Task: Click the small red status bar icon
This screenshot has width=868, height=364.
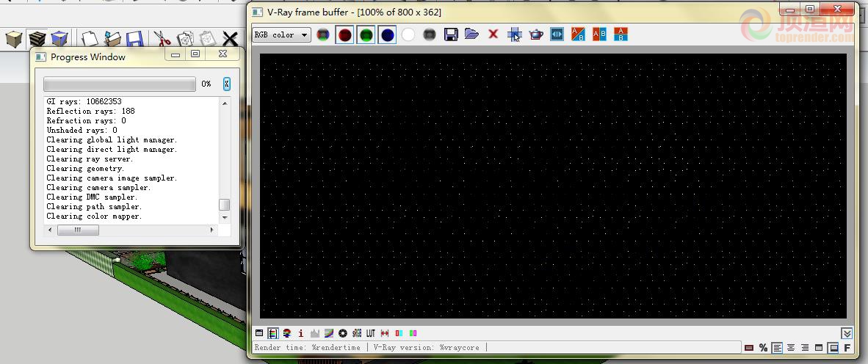Action: coord(749,347)
